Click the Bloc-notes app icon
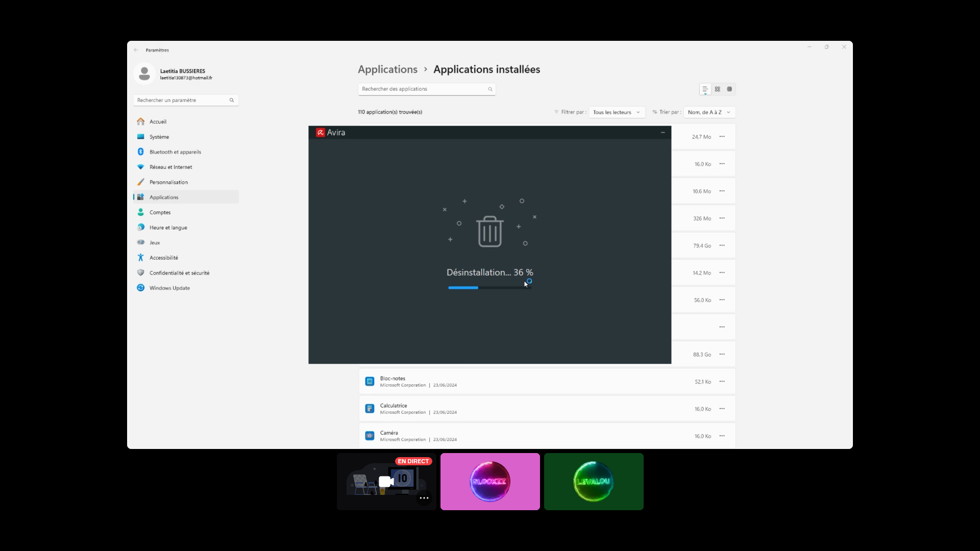Image resolution: width=980 pixels, height=551 pixels. coord(370,382)
